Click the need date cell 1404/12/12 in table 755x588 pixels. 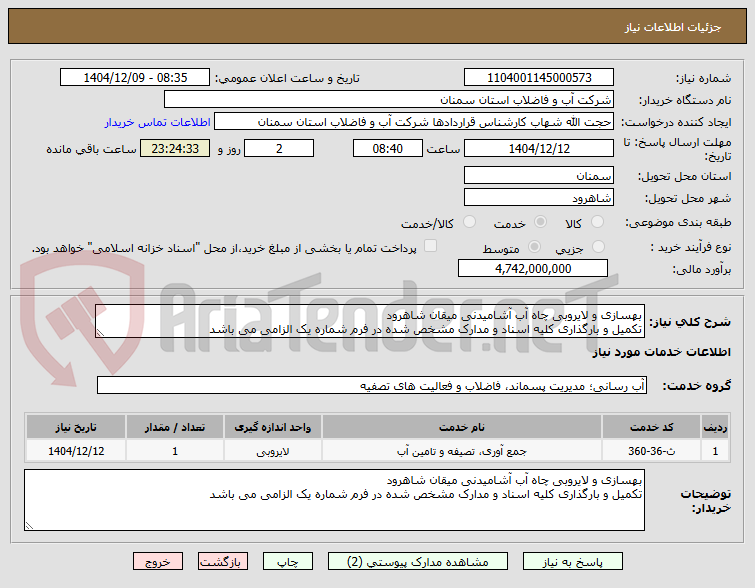pyautogui.click(x=76, y=451)
